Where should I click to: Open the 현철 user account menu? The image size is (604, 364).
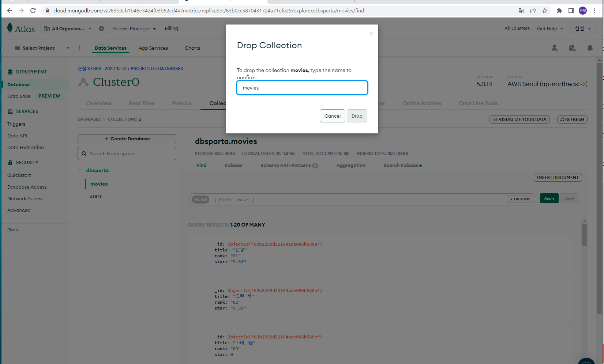583,29
